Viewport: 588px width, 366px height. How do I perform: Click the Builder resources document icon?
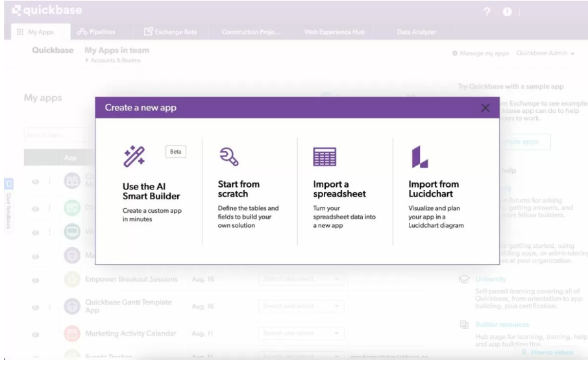(x=464, y=324)
